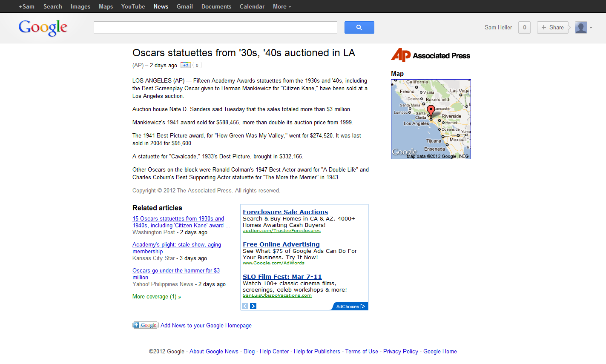Screen dimensions: 606x364
Task: Click the Share button
Action: 552,27
